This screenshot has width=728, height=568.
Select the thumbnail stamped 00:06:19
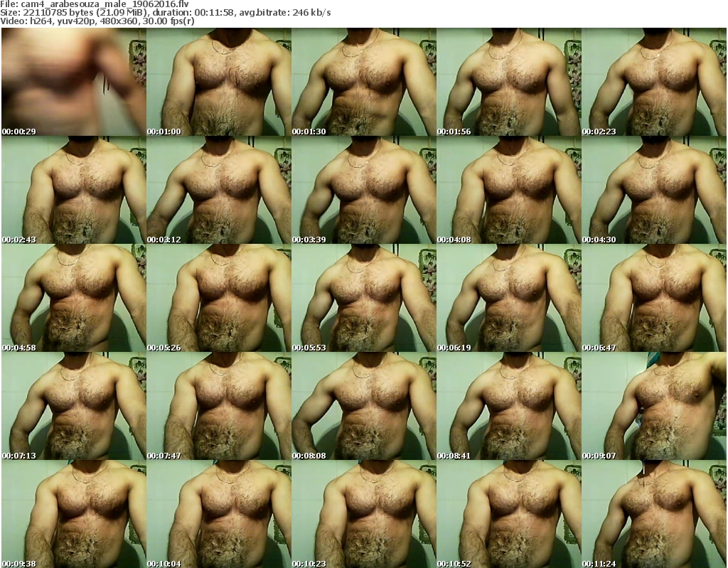[x=509, y=298]
